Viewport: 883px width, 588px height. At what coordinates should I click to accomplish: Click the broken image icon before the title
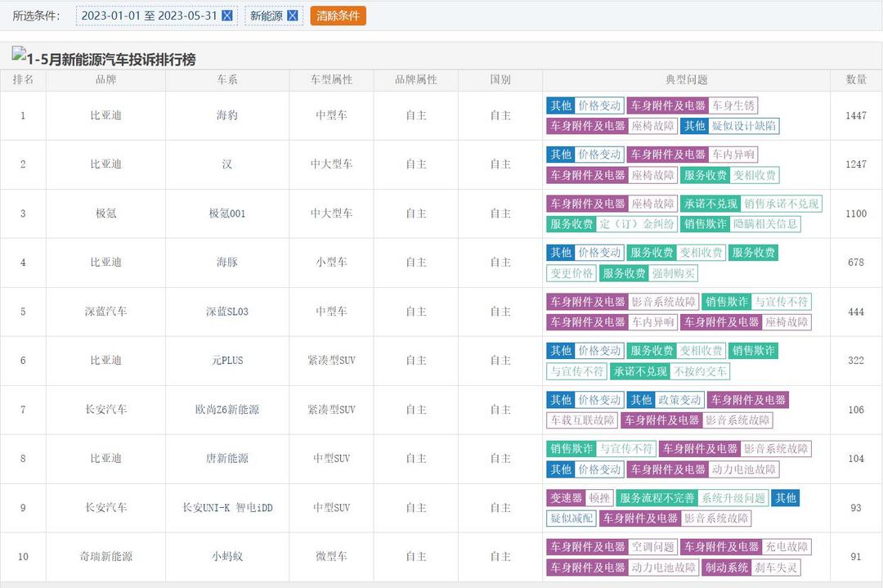(19, 53)
